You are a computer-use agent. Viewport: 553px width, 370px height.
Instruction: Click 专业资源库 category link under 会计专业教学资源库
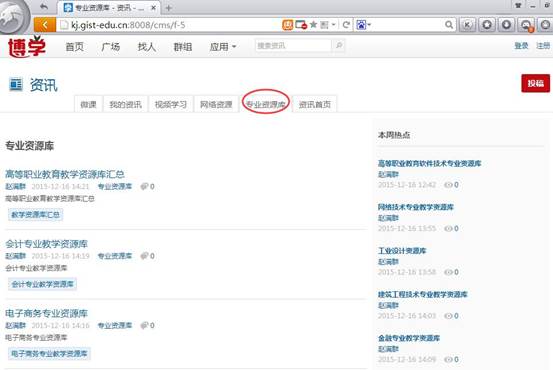pos(115,256)
